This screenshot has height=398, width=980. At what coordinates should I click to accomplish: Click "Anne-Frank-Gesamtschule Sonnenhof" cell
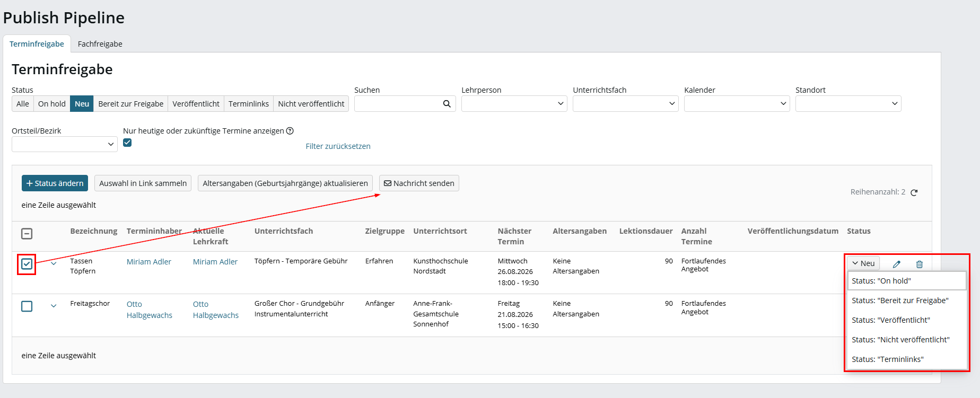(x=436, y=314)
